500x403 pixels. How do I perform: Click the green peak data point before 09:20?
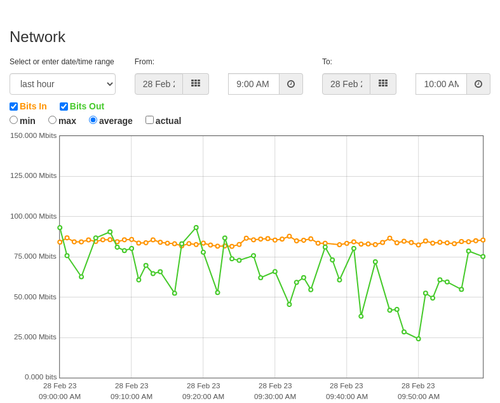(x=196, y=228)
